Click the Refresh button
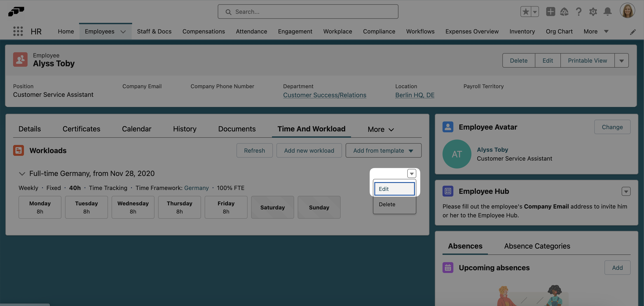Viewport: 644px width, 306px height. [x=254, y=150]
